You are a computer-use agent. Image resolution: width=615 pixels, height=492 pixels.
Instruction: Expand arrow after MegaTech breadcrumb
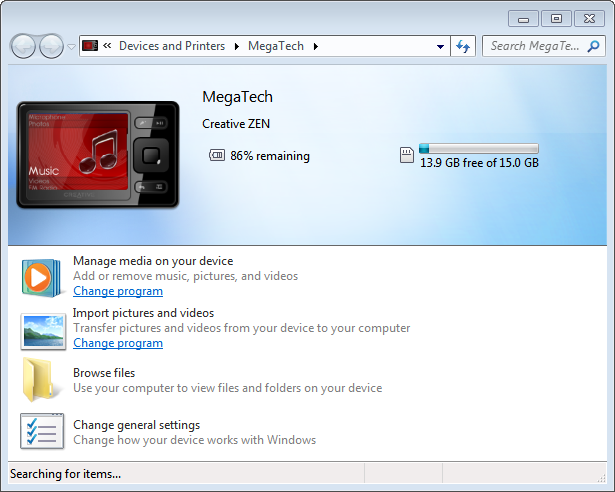coord(316,46)
